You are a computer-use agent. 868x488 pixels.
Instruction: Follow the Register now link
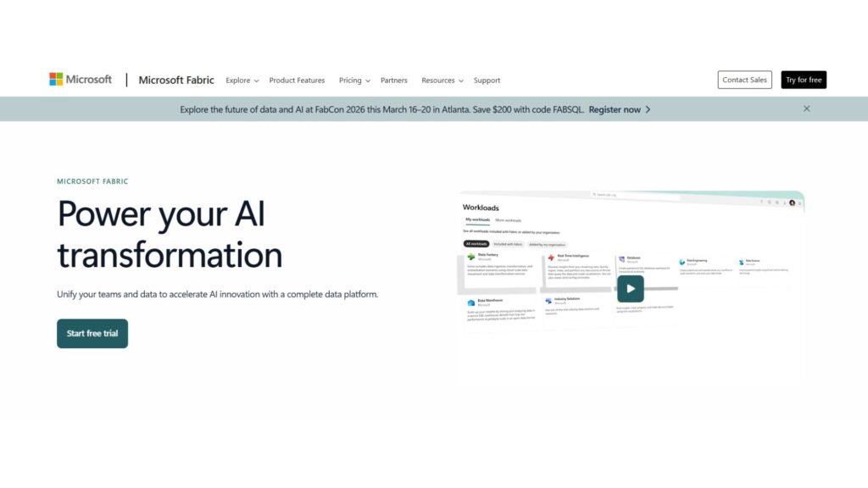pos(620,109)
